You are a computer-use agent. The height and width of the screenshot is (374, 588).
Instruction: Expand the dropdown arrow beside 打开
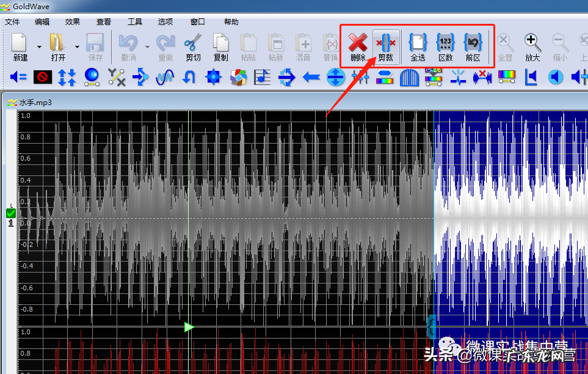tap(77, 46)
